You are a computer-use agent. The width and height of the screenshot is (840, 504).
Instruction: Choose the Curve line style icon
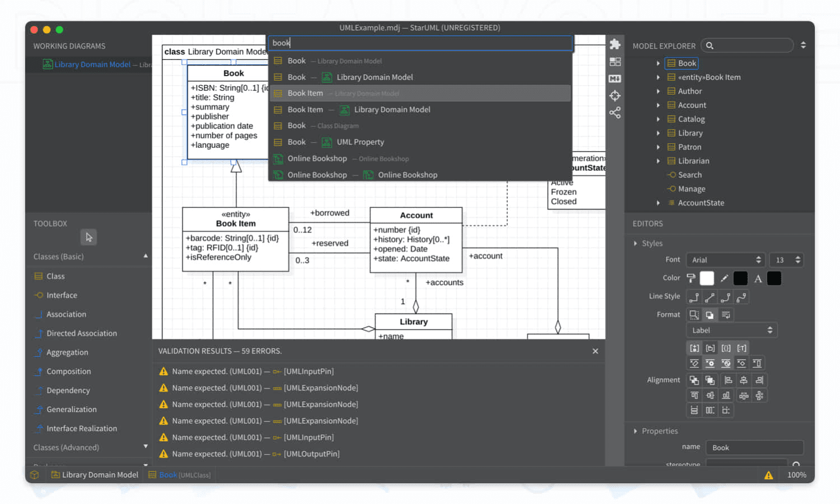click(x=741, y=297)
